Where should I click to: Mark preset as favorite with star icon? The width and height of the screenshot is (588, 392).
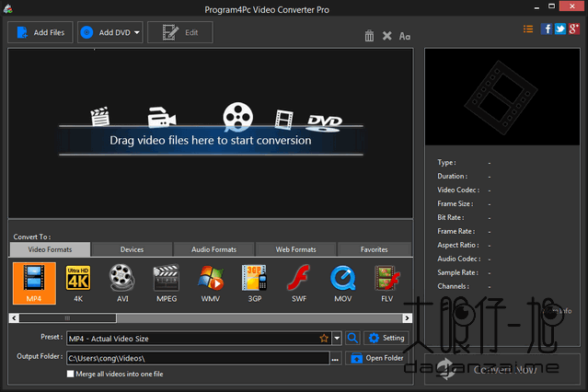click(x=324, y=339)
